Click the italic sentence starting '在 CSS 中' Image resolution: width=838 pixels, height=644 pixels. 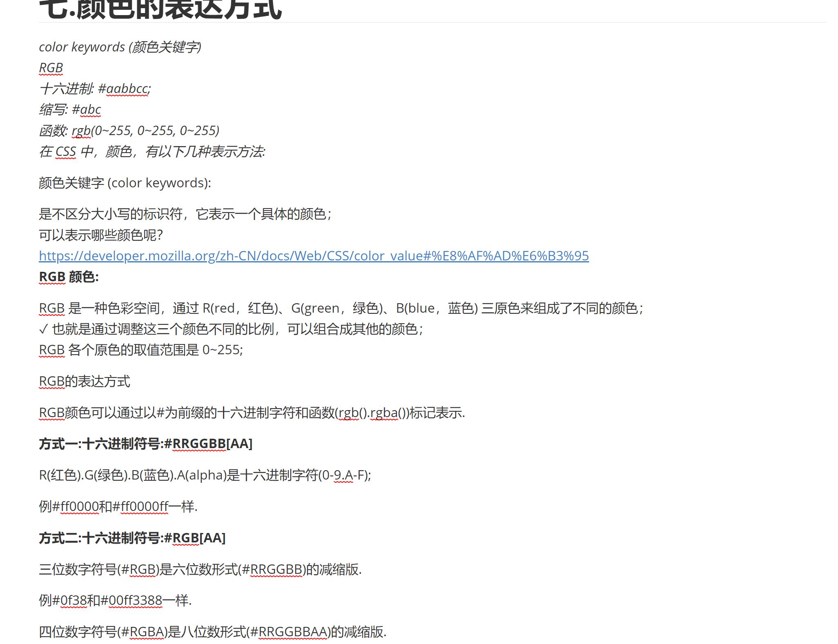tap(152, 151)
